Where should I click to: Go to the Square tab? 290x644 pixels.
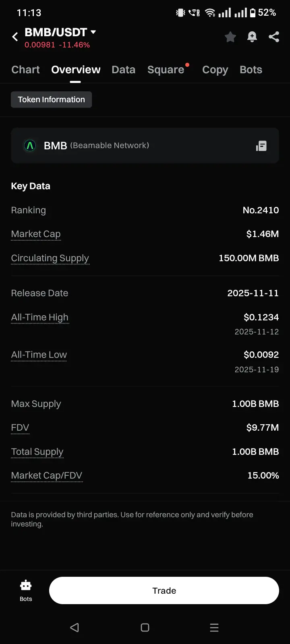click(x=166, y=70)
